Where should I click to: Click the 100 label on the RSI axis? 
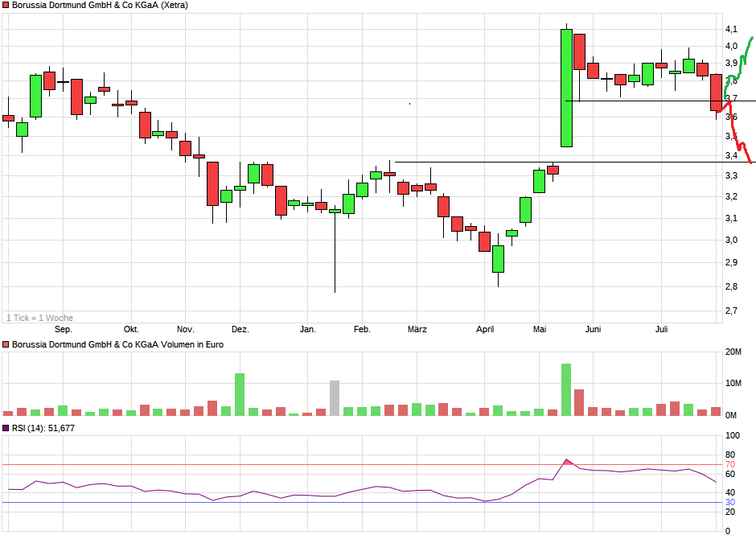(733, 436)
